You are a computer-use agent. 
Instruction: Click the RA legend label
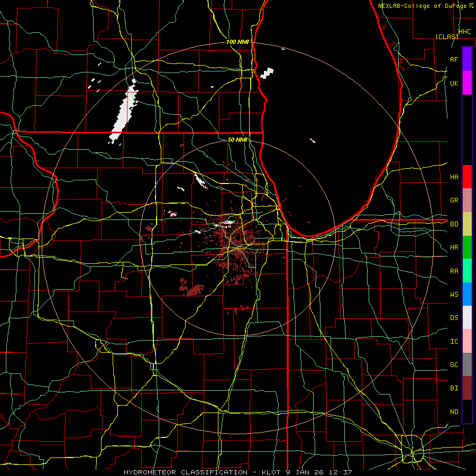pos(454,271)
